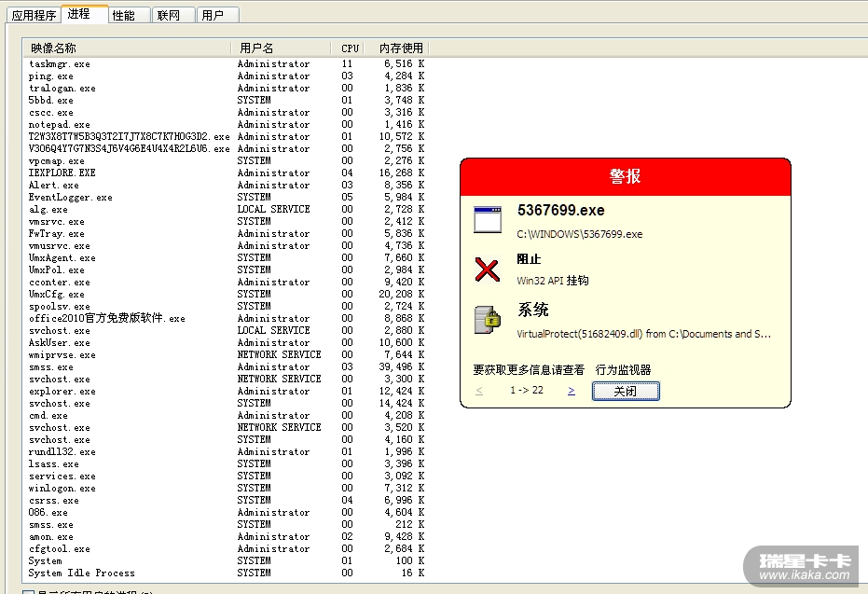The width and height of the screenshot is (868, 594).
Task: Select the cmd.exe process
Action: click(x=226, y=415)
